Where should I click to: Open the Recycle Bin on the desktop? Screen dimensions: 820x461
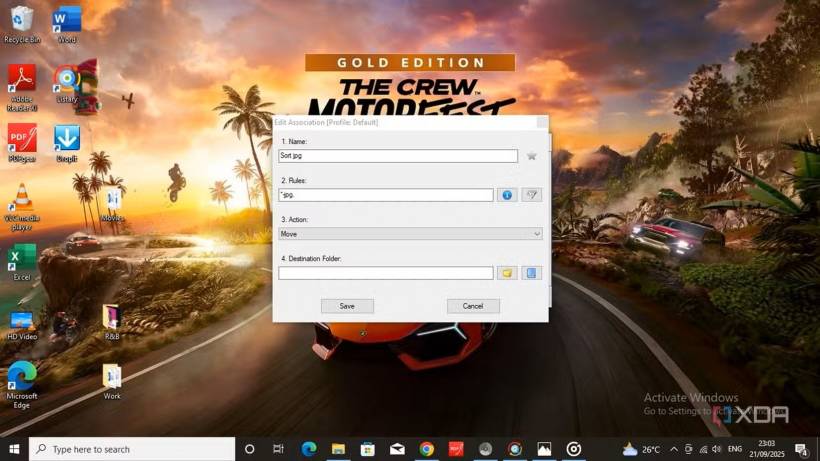21,23
